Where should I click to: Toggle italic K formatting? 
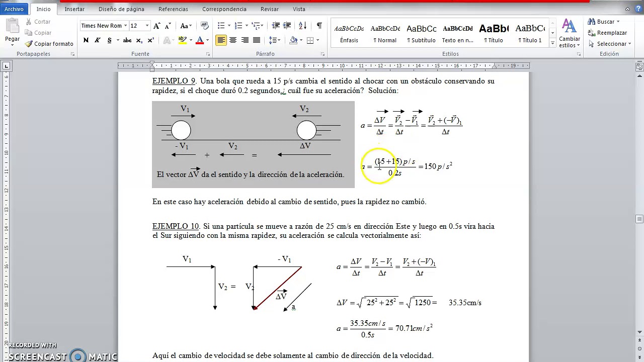98,40
